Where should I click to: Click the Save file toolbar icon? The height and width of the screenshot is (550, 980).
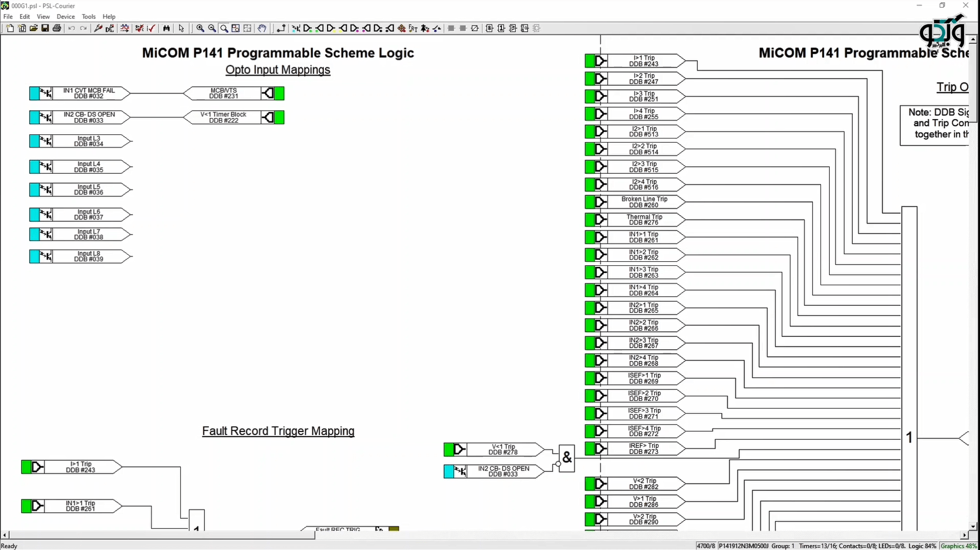45,28
